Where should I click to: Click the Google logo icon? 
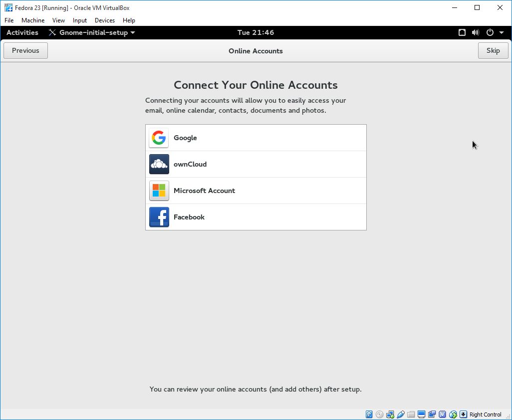tap(159, 138)
